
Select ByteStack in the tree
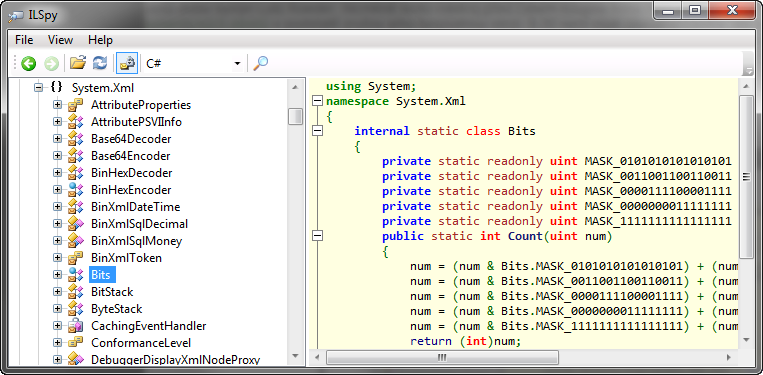pos(116,309)
